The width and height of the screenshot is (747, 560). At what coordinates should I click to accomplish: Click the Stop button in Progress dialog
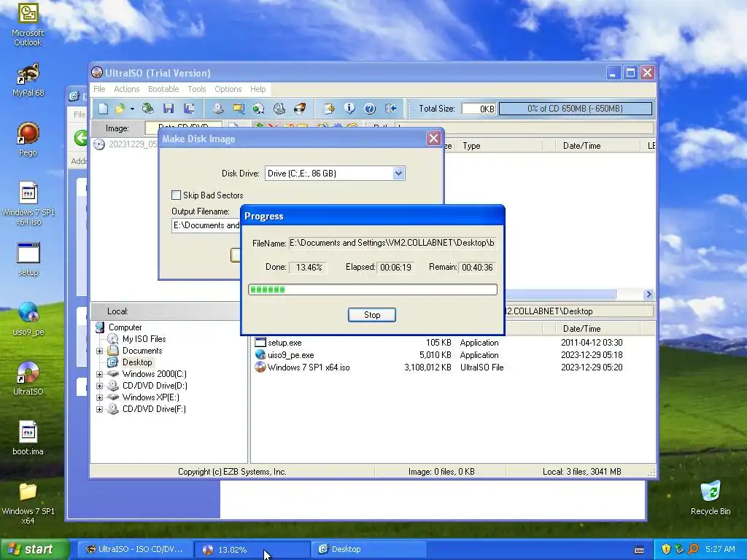click(x=372, y=315)
